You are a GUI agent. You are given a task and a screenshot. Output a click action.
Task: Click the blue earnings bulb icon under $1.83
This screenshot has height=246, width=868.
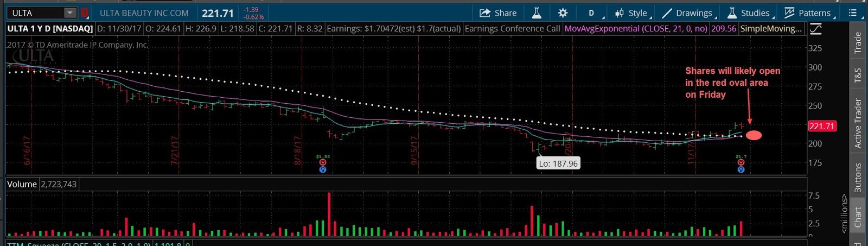(323, 169)
